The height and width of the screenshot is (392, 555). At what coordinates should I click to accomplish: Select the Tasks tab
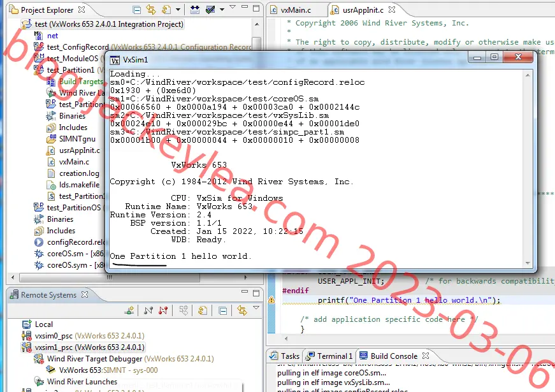[285, 356]
